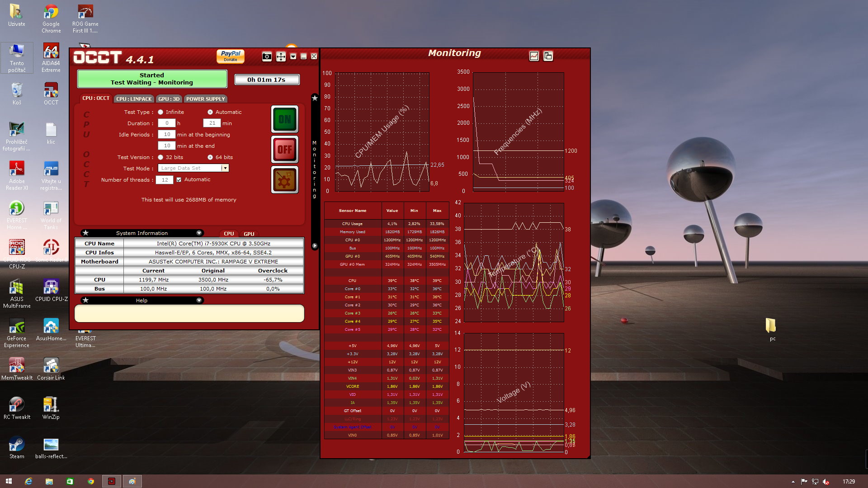Select the Infinite test type

[x=160, y=112]
